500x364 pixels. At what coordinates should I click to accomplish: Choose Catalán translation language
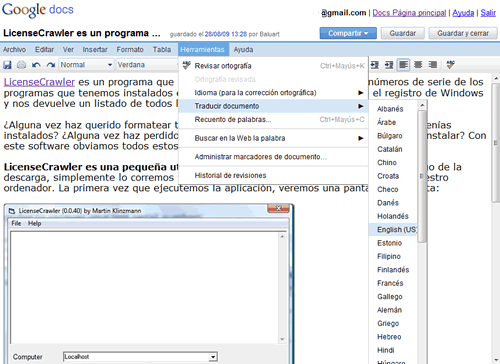click(393, 149)
